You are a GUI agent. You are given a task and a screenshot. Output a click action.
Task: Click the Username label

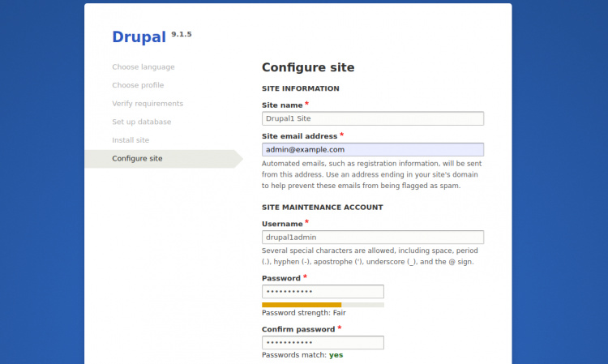pos(282,224)
